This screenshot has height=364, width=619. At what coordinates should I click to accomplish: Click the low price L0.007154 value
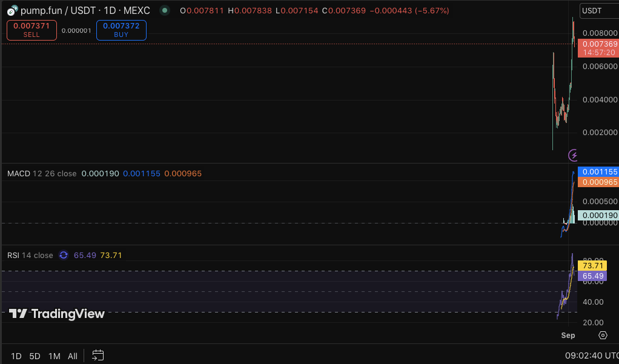point(297,11)
